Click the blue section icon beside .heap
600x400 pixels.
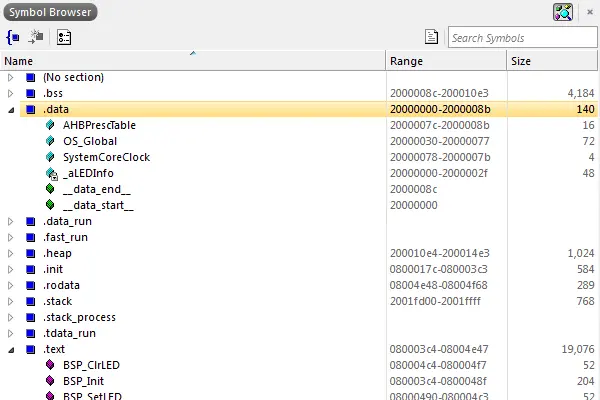pos(31,253)
